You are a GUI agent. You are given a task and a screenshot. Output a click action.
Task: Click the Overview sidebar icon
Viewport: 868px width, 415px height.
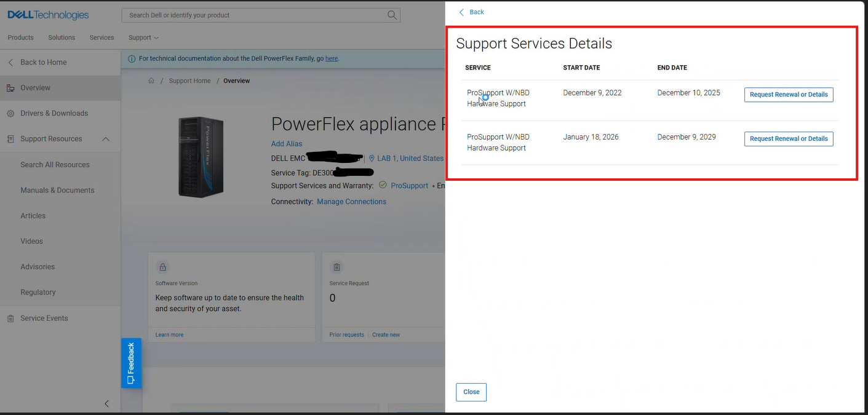pyautogui.click(x=10, y=88)
